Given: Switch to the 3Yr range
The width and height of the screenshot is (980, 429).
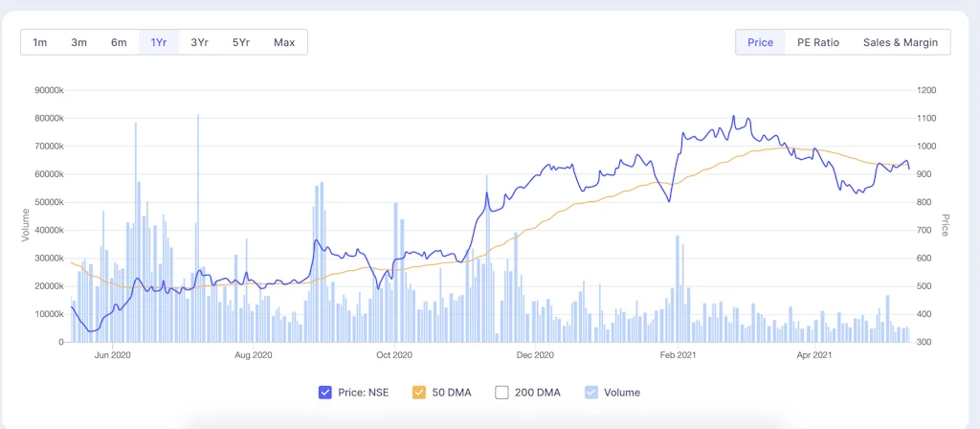Looking at the screenshot, I should click(x=199, y=42).
